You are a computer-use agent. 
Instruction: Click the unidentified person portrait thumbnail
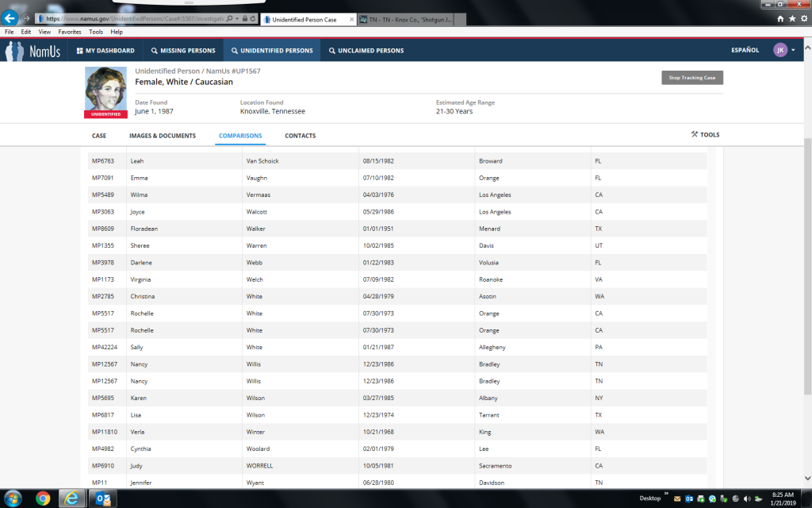tap(105, 89)
